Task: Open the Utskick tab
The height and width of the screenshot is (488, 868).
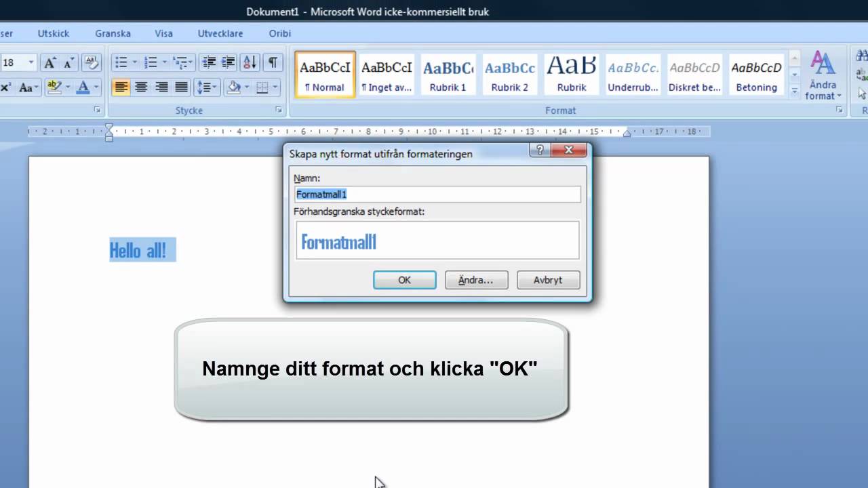Action: (54, 33)
